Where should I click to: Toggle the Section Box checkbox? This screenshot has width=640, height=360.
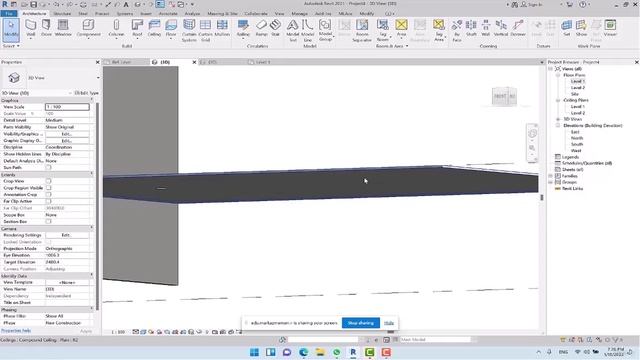(x=48, y=221)
